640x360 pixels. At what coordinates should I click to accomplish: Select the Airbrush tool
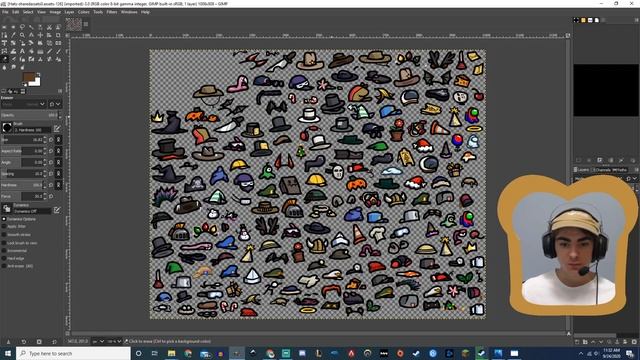(x=13, y=59)
